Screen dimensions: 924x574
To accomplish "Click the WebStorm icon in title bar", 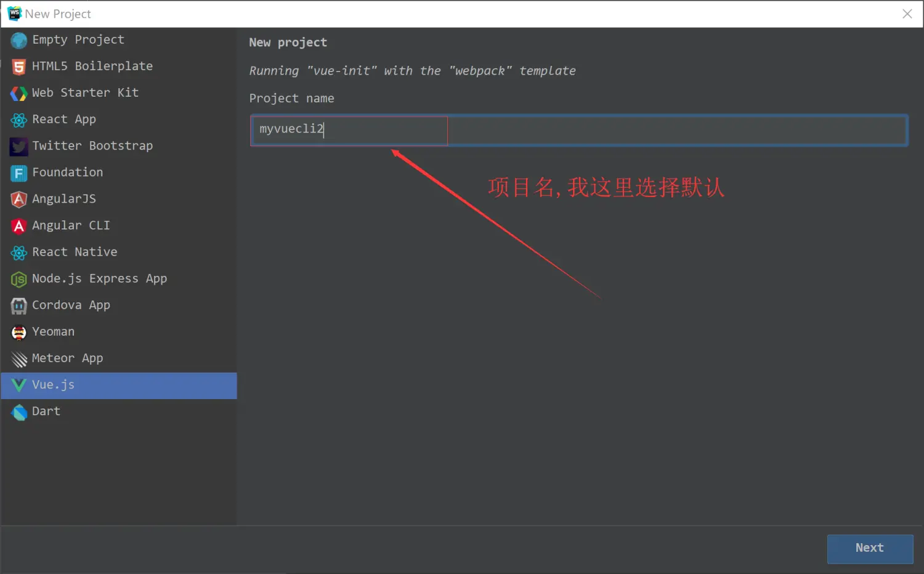I will tap(14, 13).
